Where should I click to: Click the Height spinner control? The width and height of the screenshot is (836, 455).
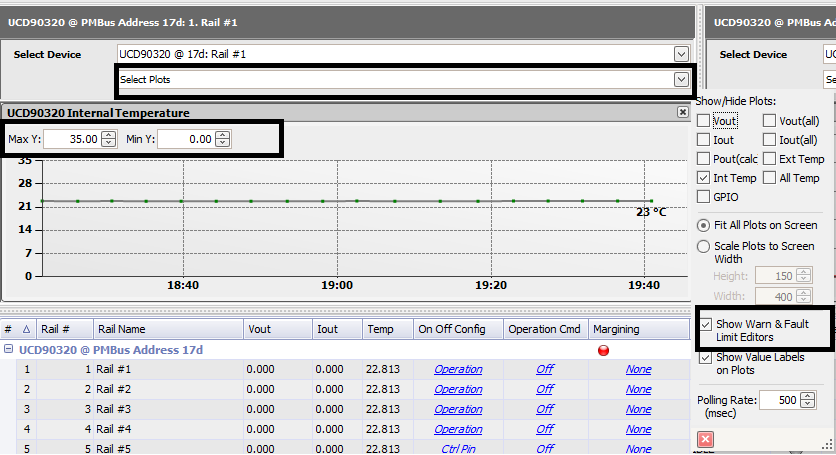coord(803,276)
